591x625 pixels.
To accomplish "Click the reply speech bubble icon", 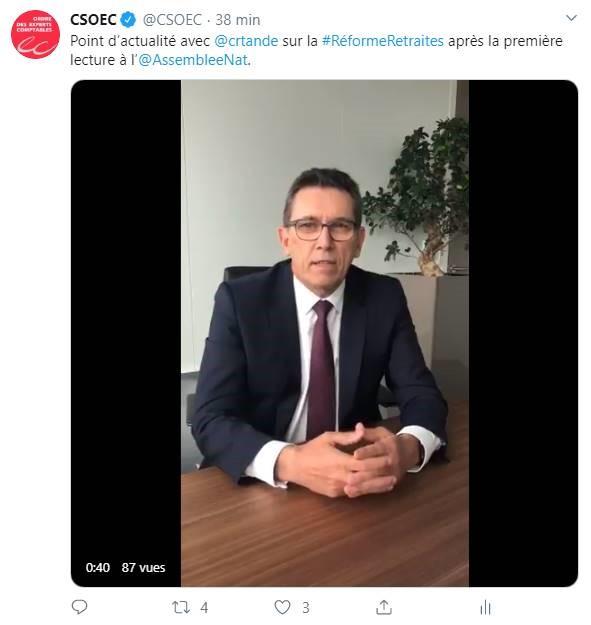I will pos(79,607).
